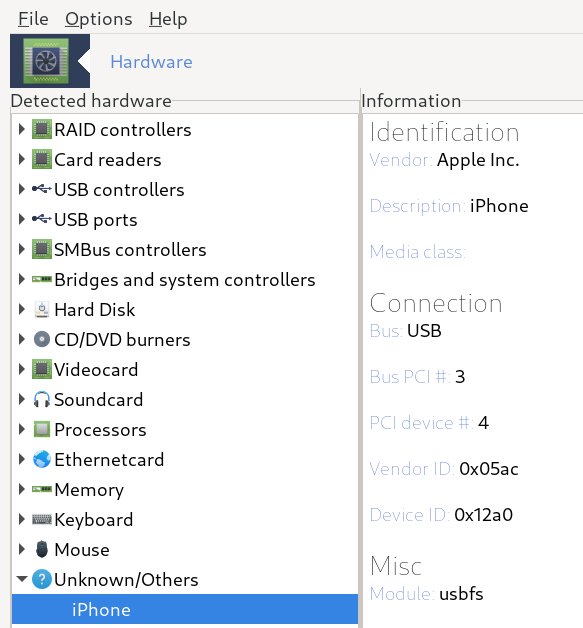Expand the Videocard node
This screenshot has height=628, width=583.
click(x=22, y=369)
